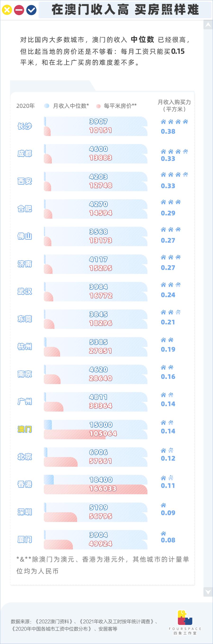This screenshot has height=644, width=213.
Task: Click 澳门's blue income bar at 15000
Action: [x=48, y=425]
